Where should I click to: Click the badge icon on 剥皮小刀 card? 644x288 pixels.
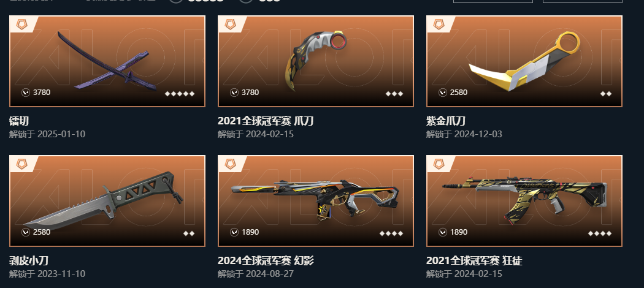pos(21,164)
